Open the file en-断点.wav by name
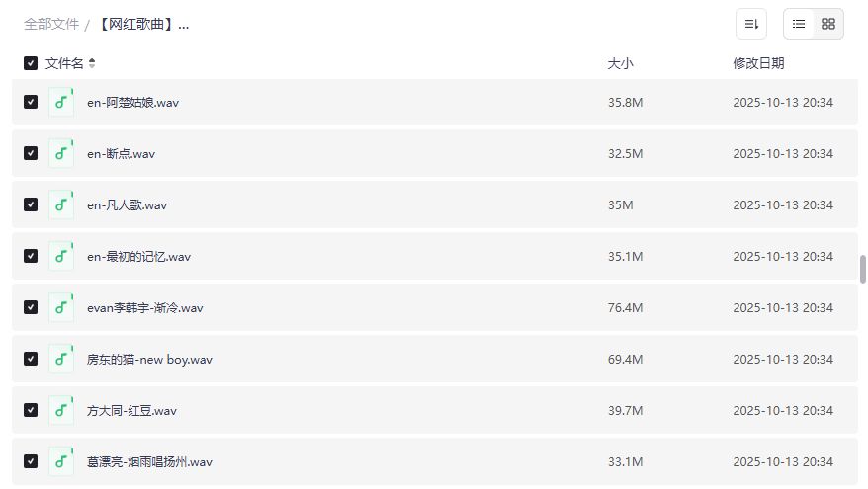Screen dimensions: 868x489 click(x=121, y=153)
